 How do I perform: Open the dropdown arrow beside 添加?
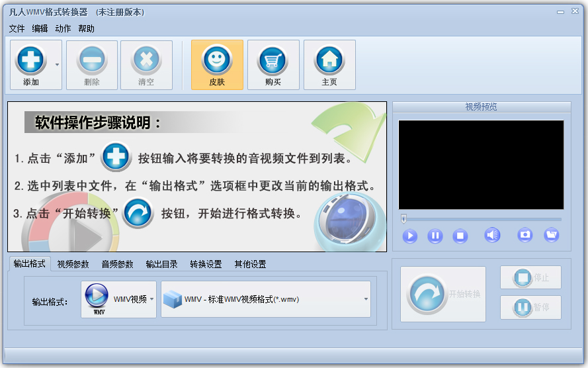coord(57,65)
